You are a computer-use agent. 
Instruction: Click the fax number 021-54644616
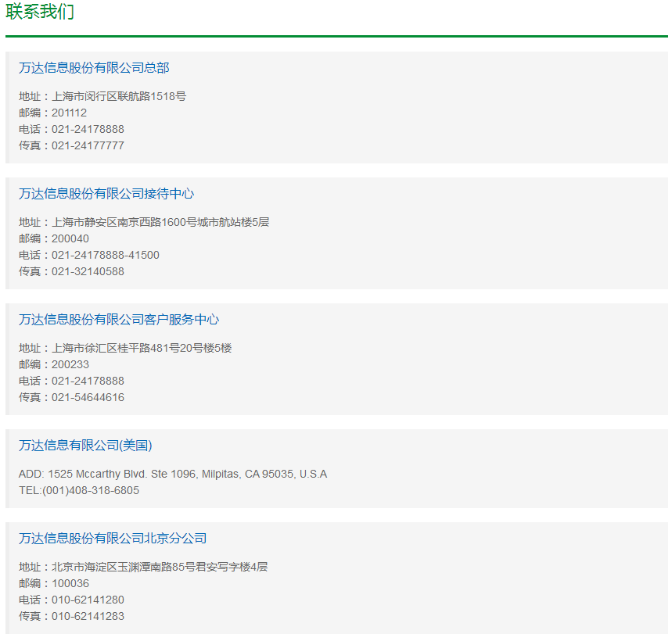[71, 397]
